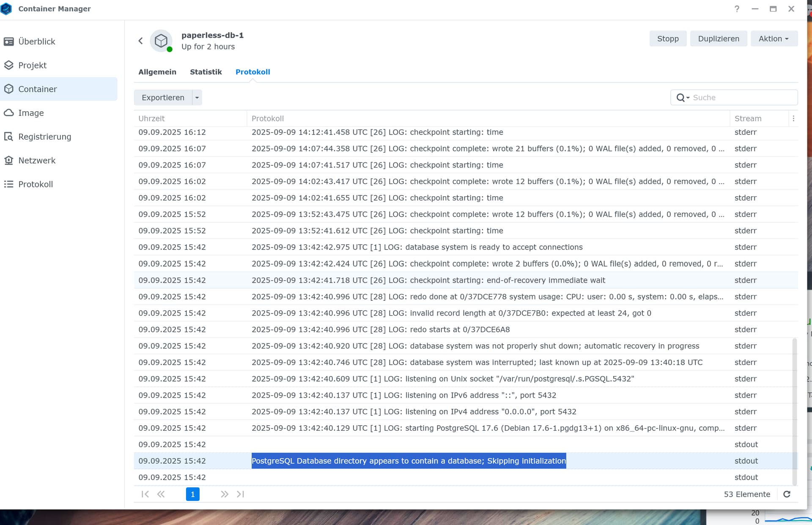
Task: Expand the Exportieren dropdown arrow
Action: pyautogui.click(x=197, y=98)
